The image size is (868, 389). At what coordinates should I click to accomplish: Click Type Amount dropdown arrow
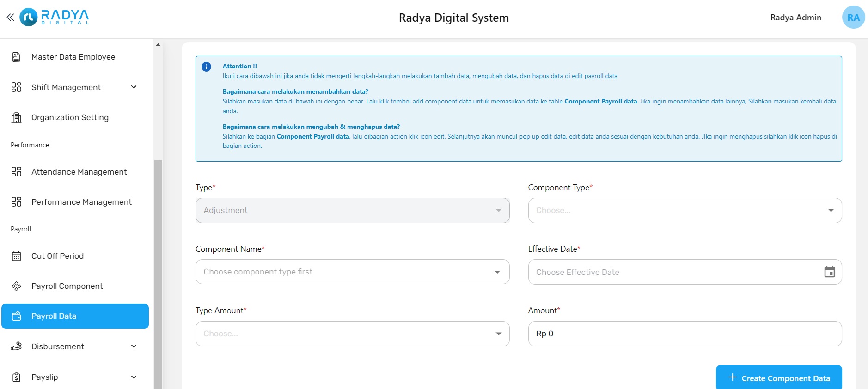click(x=498, y=334)
